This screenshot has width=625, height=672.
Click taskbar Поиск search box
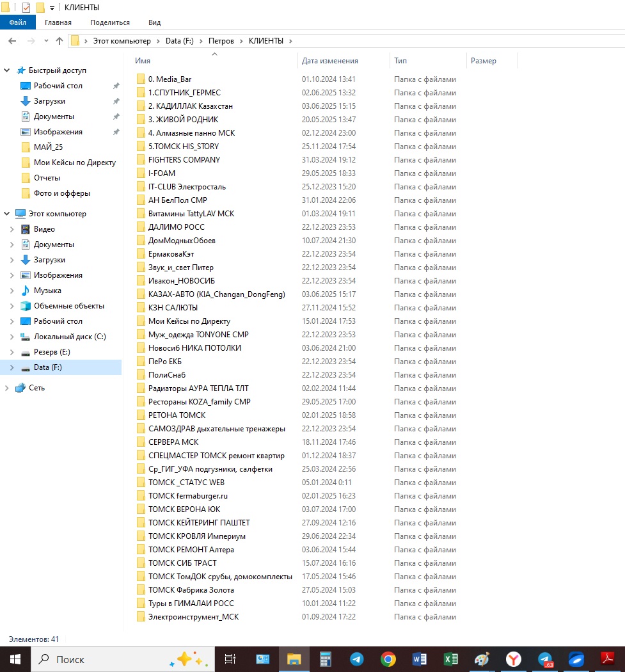tap(123, 659)
